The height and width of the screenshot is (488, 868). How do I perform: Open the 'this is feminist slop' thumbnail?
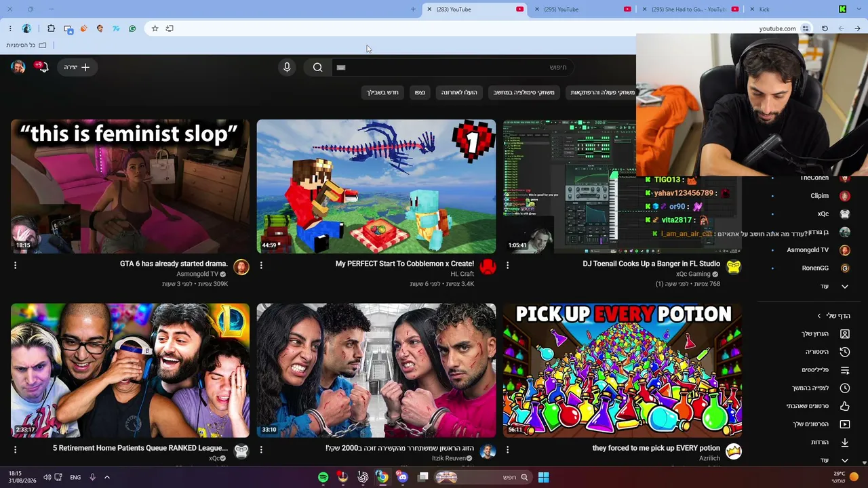click(130, 186)
